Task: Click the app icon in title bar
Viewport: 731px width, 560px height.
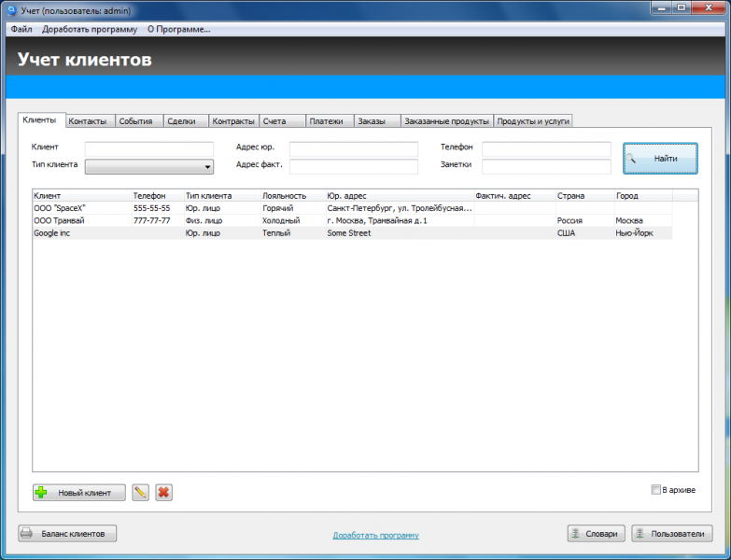Action: [11, 10]
